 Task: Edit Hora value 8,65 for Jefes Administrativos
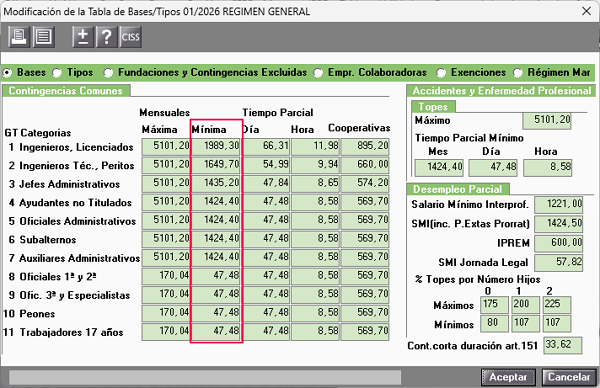coord(315,184)
